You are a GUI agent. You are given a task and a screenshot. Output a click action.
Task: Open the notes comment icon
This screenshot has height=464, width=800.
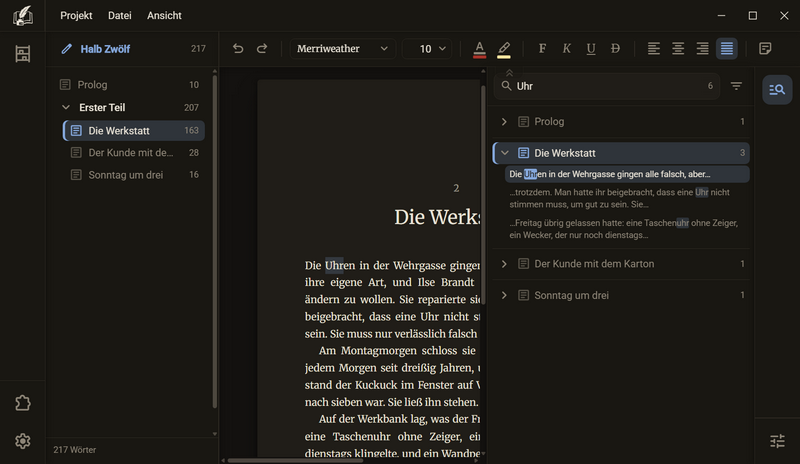click(765, 48)
